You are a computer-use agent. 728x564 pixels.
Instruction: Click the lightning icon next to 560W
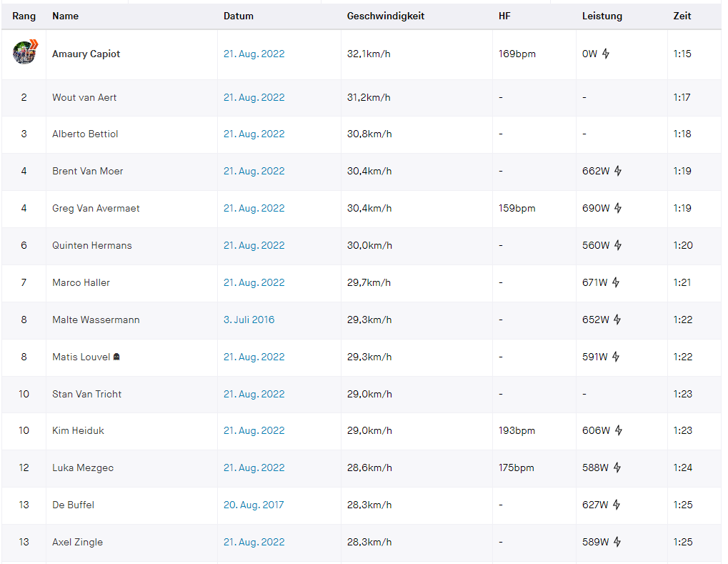click(x=618, y=245)
